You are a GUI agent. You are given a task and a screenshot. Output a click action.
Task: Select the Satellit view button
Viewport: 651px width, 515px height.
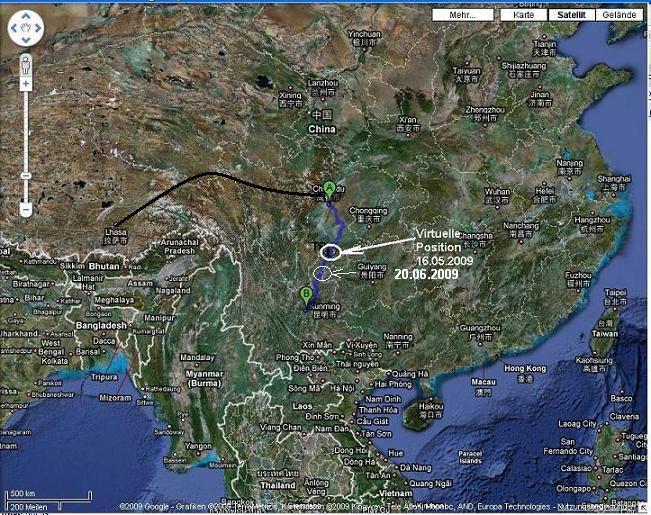(x=568, y=16)
